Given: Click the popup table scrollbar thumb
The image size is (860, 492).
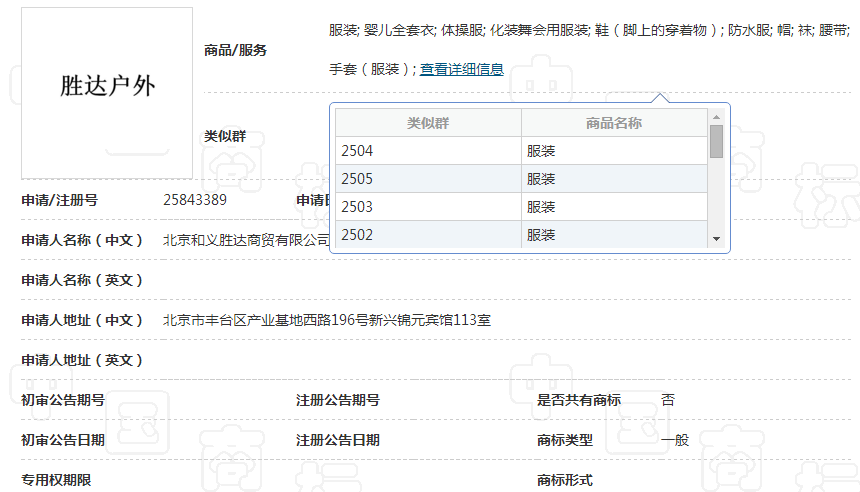Looking at the screenshot, I should [x=716, y=142].
